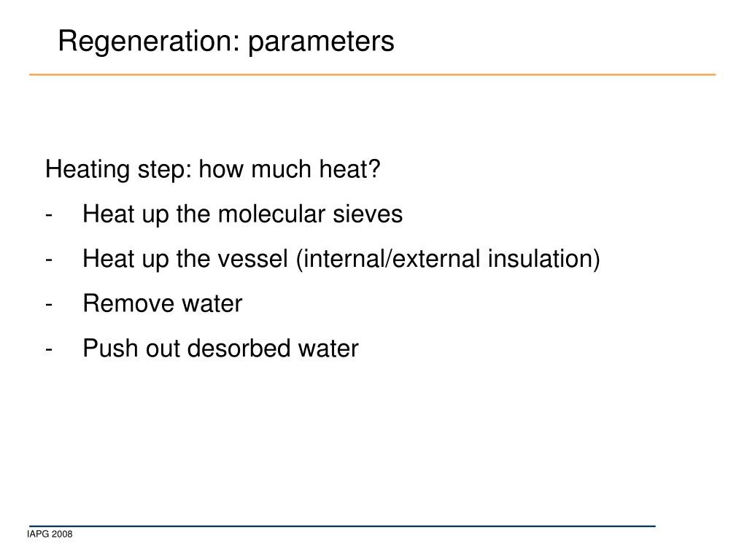Click the dash before 'Heat up the vessel'

49,260
